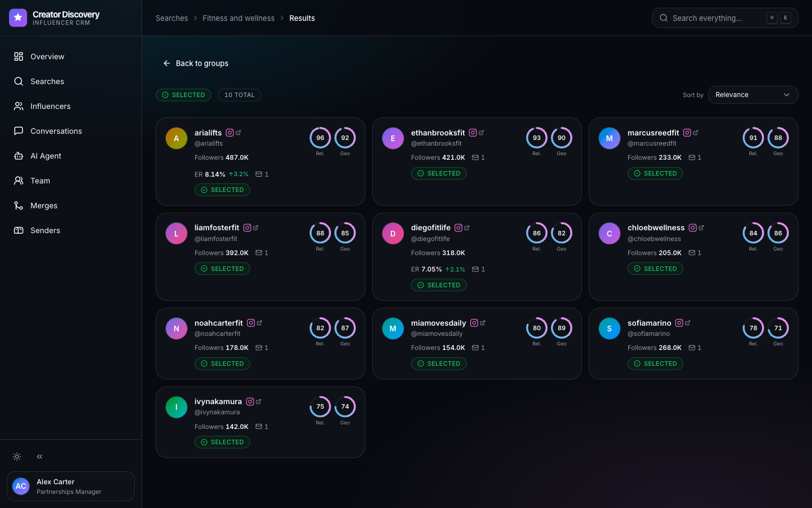Toggle SELECTED badge on ivynakamura card
This screenshot has width=812, height=508.
222,442
